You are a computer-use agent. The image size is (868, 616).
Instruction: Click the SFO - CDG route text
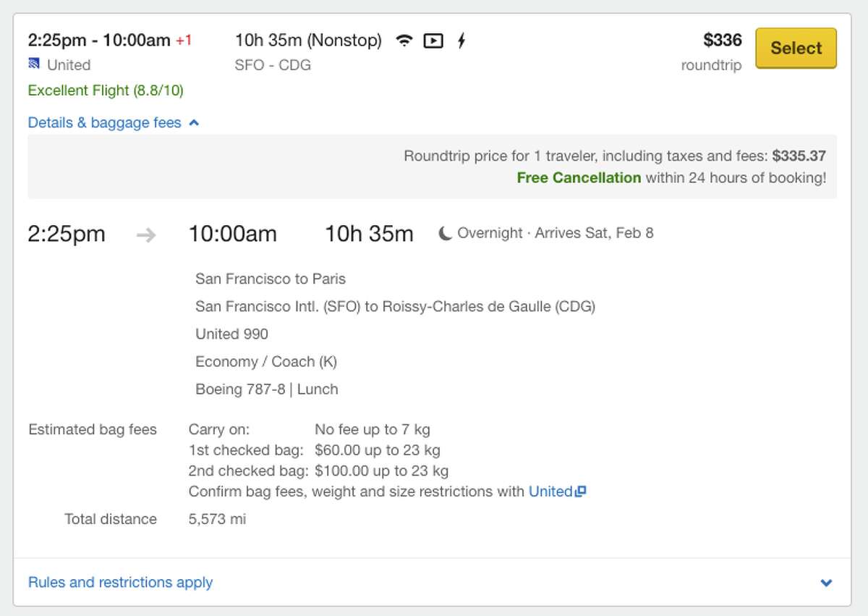point(273,65)
